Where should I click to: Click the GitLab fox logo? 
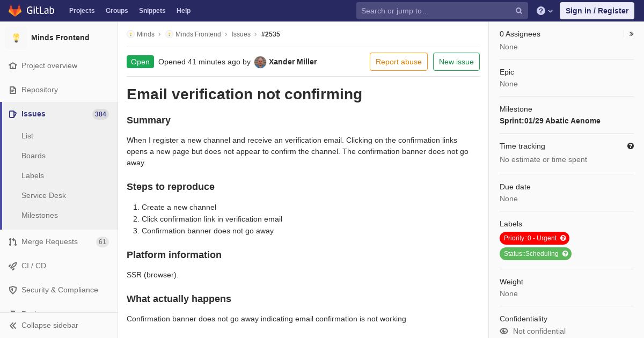click(15, 11)
